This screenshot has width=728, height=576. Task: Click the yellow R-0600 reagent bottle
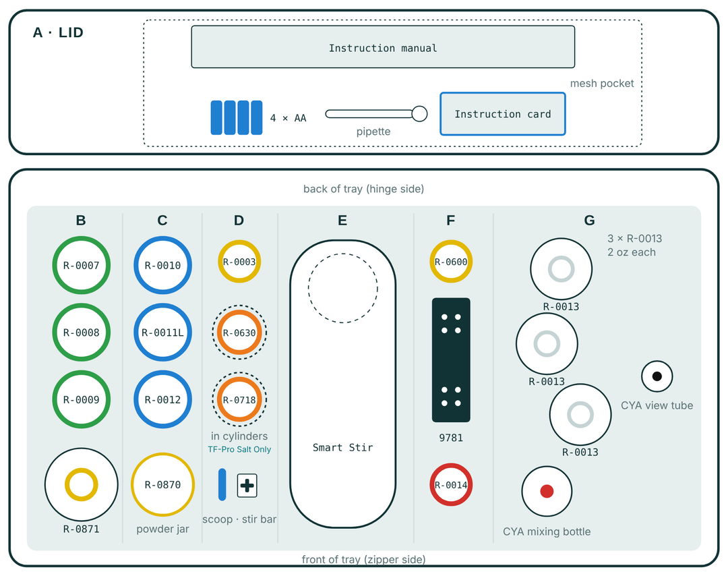pyautogui.click(x=451, y=262)
